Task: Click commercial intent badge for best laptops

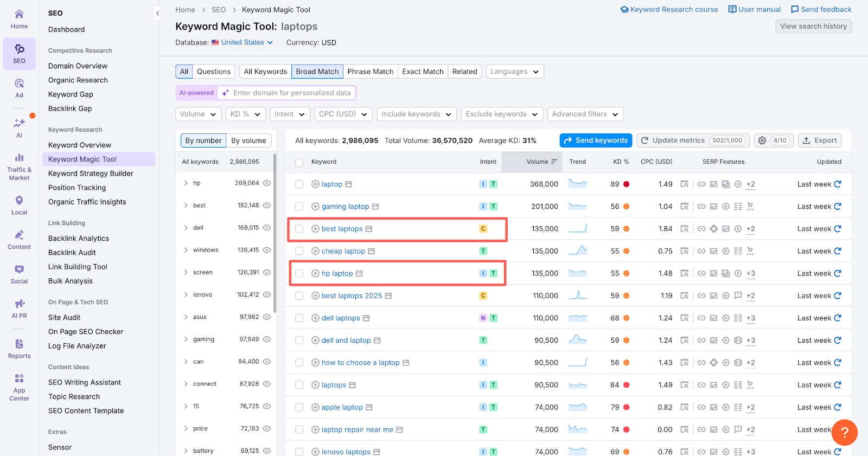Action: (x=483, y=229)
